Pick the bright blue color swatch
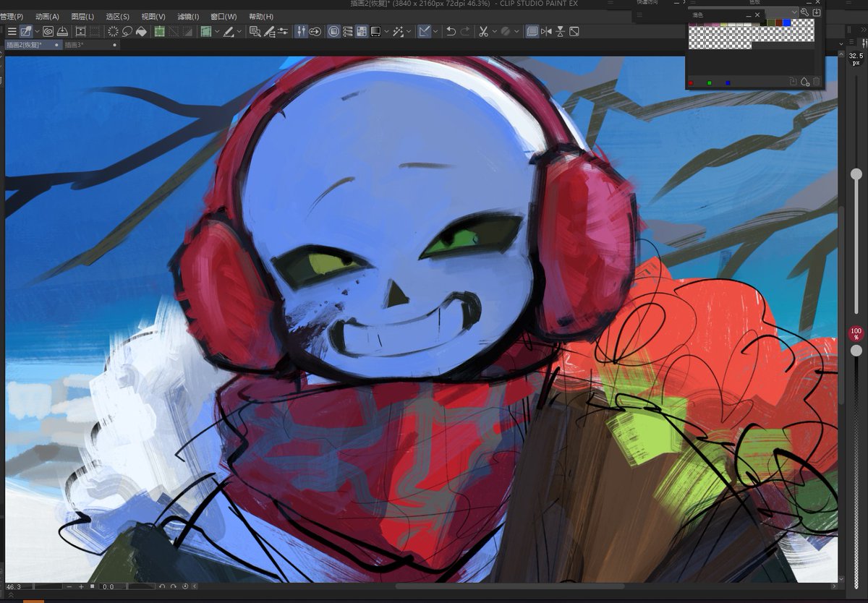868x603 pixels. coord(786,22)
